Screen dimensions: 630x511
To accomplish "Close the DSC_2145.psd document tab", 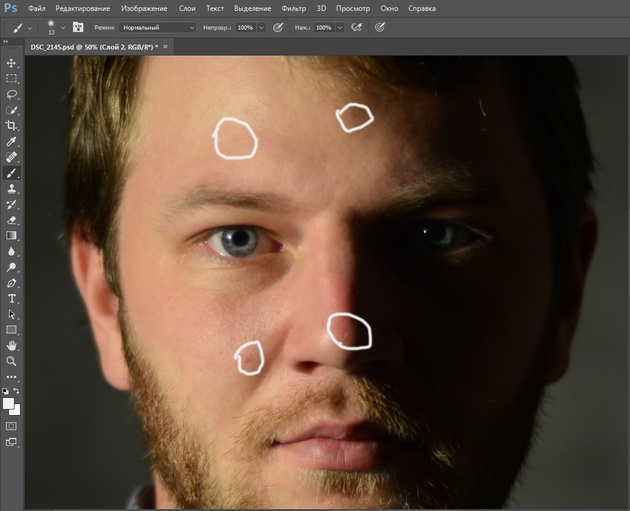I will click(x=165, y=47).
